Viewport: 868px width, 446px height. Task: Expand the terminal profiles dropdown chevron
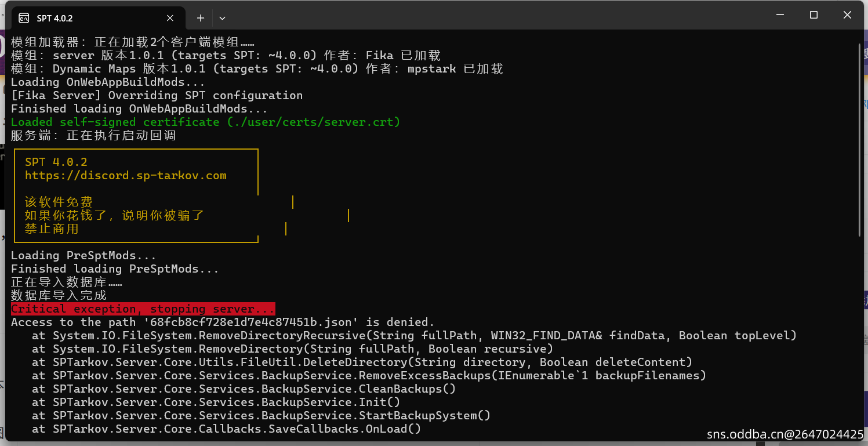222,18
